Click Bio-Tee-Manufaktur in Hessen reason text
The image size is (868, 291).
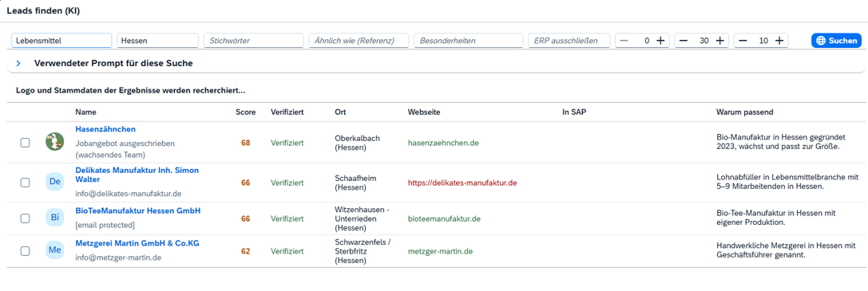775,218
